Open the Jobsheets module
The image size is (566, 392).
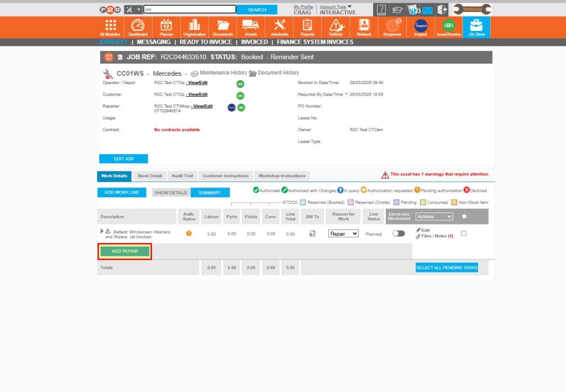(x=279, y=27)
